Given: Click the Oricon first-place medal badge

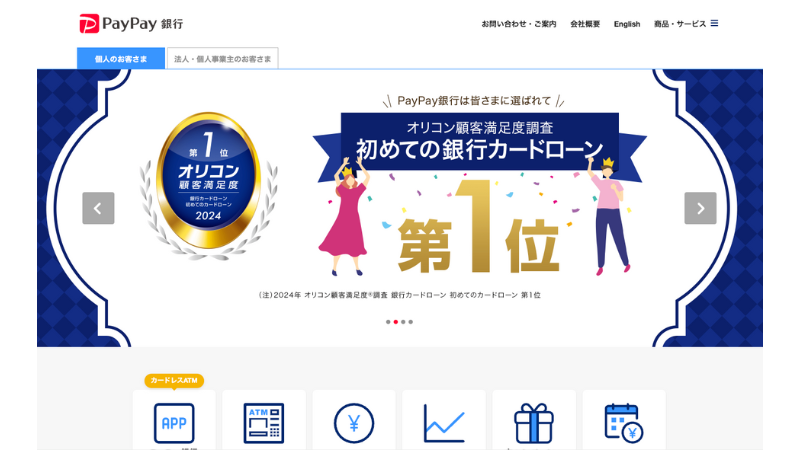Looking at the screenshot, I should click(208, 185).
